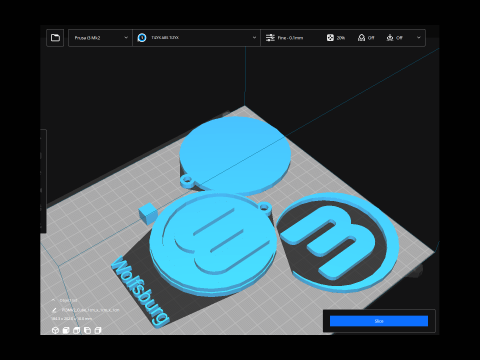
Task: Click the pencil icon to rename the job
Action: (x=54, y=310)
